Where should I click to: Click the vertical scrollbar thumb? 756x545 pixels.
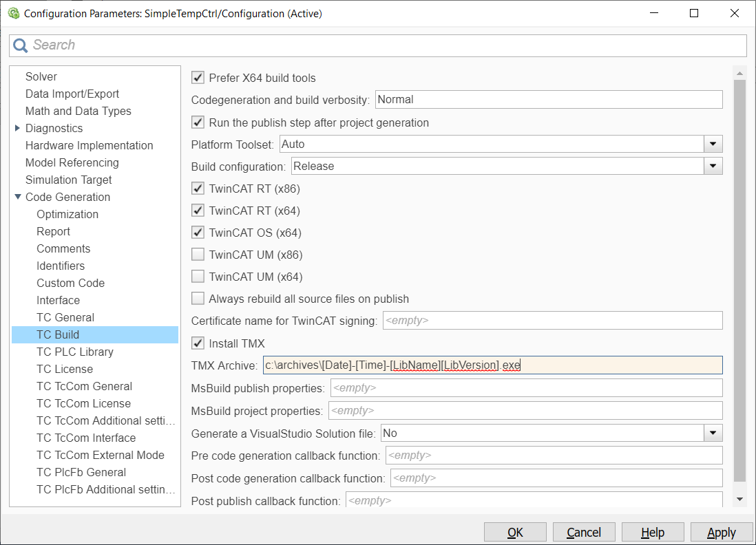[x=739, y=281]
